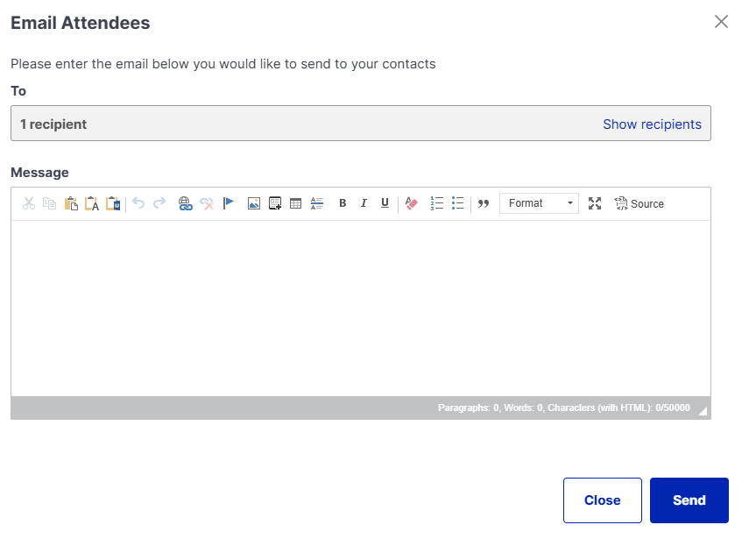
Task: Insert a bulleted list
Action: (x=457, y=203)
